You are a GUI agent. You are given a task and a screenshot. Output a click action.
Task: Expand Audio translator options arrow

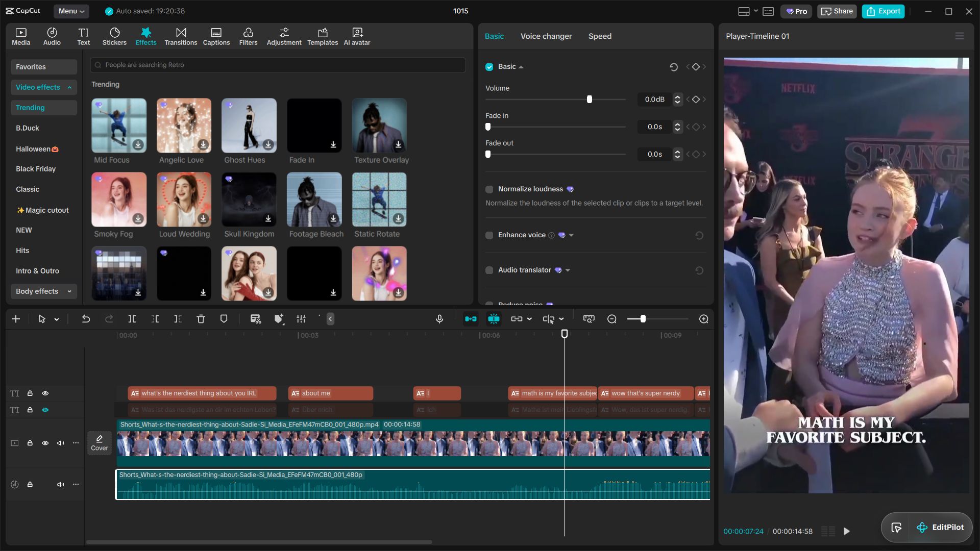click(x=568, y=270)
